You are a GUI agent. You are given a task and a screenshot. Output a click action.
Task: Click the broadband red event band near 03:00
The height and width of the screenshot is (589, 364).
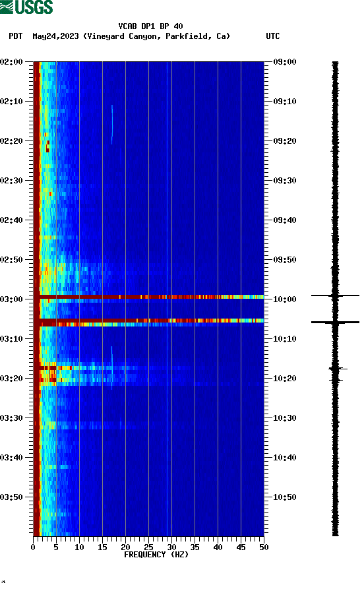149,297
